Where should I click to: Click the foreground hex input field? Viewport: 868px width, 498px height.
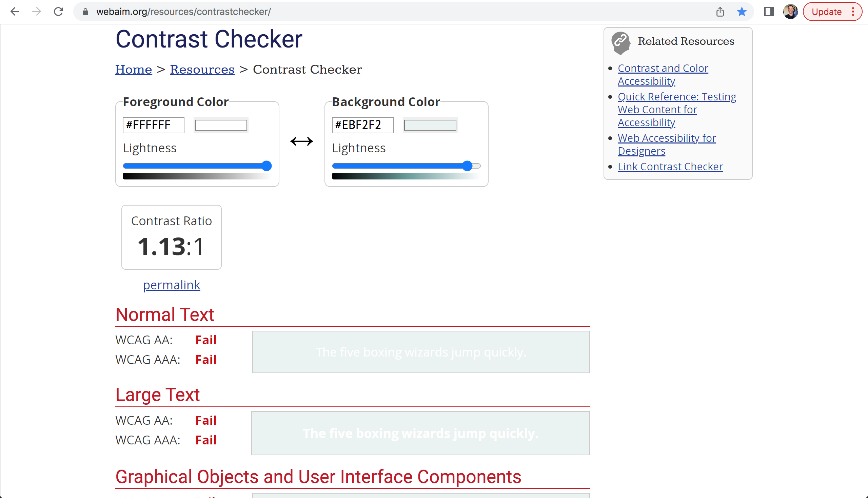tap(153, 125)
